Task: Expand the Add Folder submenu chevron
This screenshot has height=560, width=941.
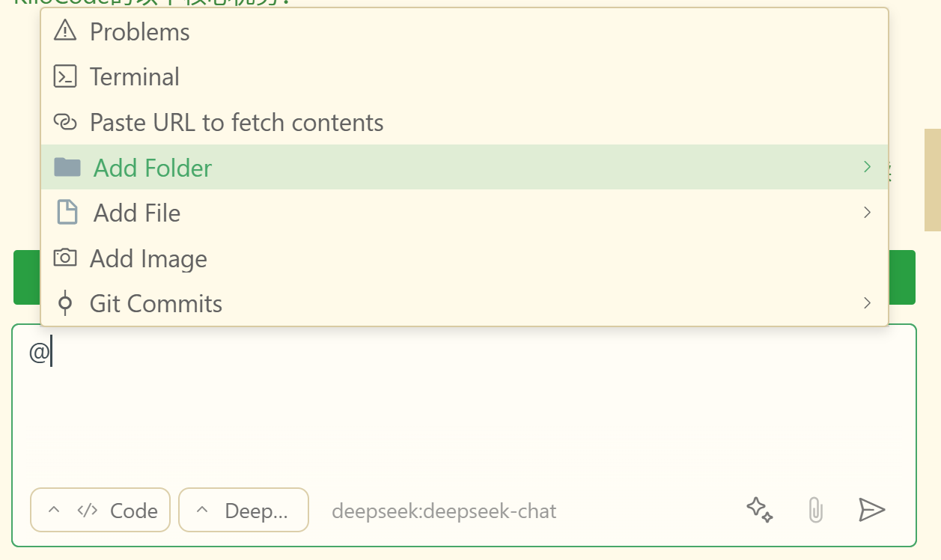Action: (868, 167)
